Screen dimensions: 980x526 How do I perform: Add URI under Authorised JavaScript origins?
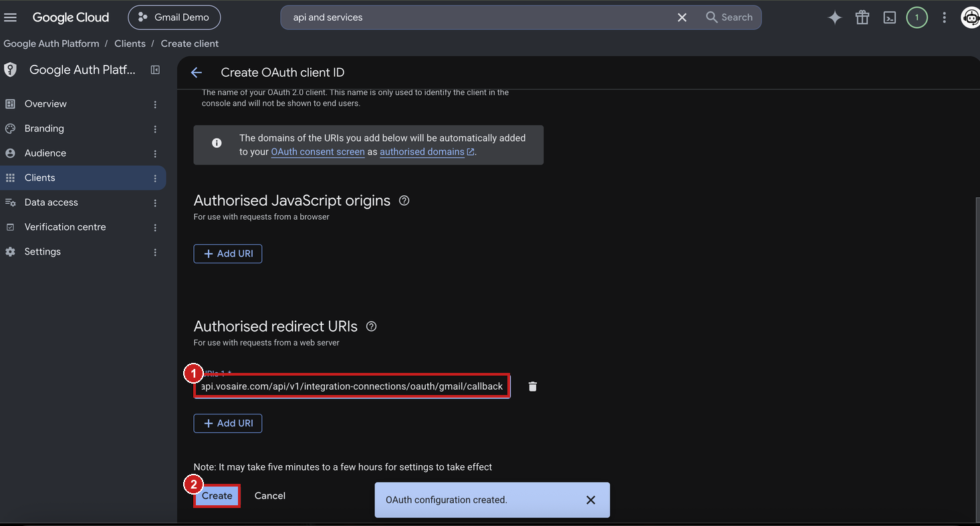point(228,254)
